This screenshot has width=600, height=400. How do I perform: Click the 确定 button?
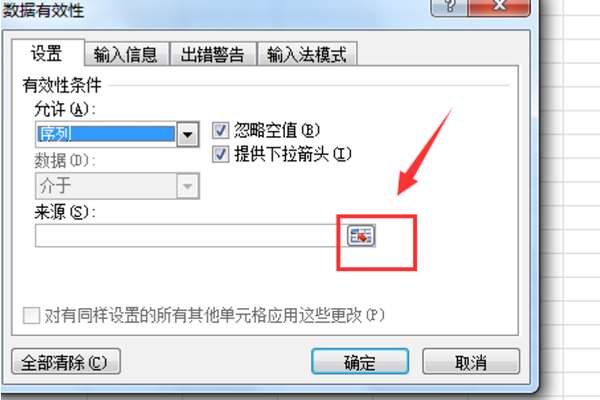tap(360, 361)
